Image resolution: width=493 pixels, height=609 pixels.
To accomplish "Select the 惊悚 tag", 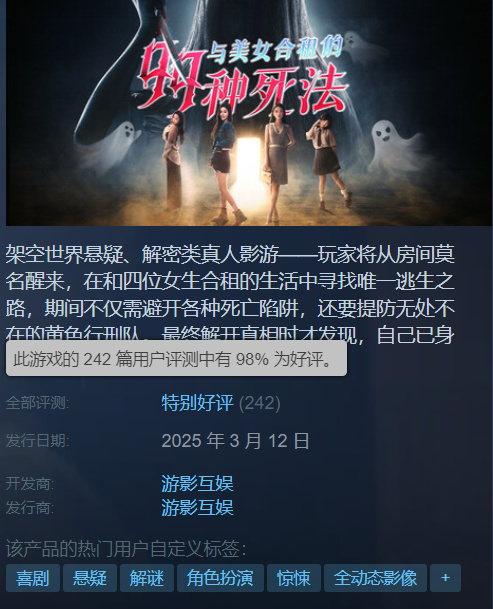I will click(294, 578).
